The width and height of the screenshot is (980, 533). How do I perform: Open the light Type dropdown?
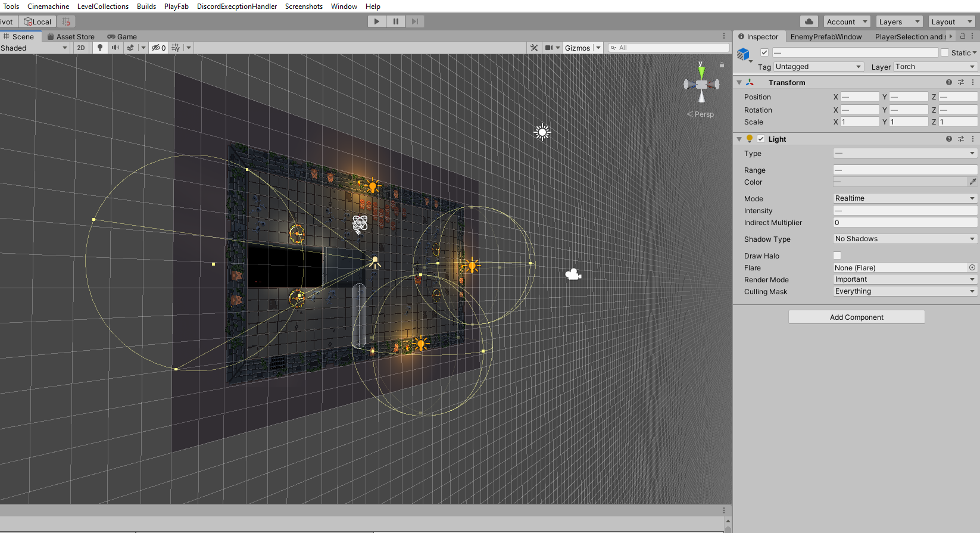(905, 153)
